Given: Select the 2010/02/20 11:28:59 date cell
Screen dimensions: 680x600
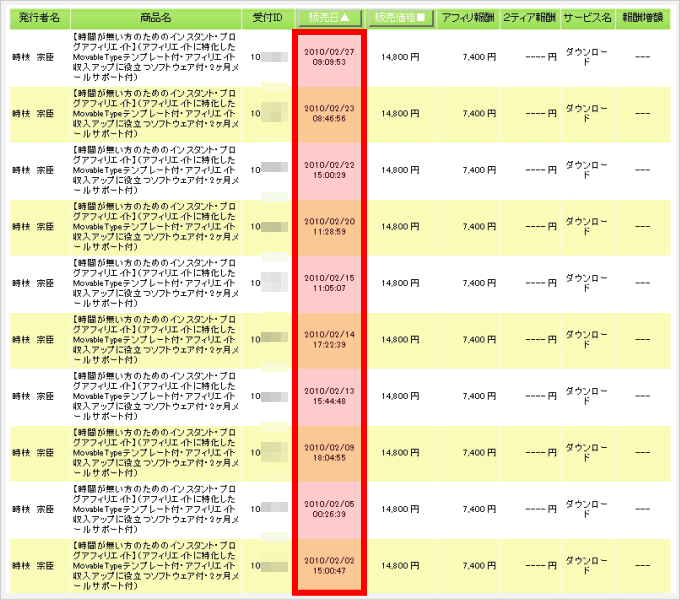Looking at the screenshot, I should (329, 225).
